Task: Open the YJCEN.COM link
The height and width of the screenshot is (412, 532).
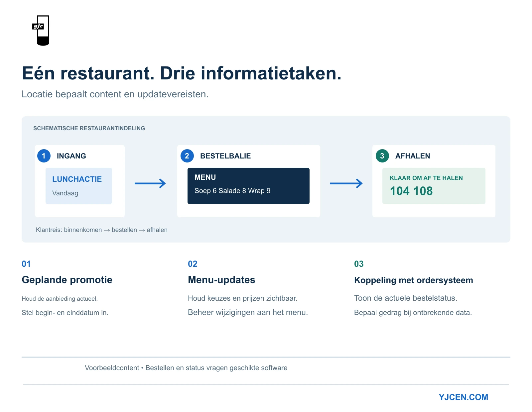Action: point(463,397)
